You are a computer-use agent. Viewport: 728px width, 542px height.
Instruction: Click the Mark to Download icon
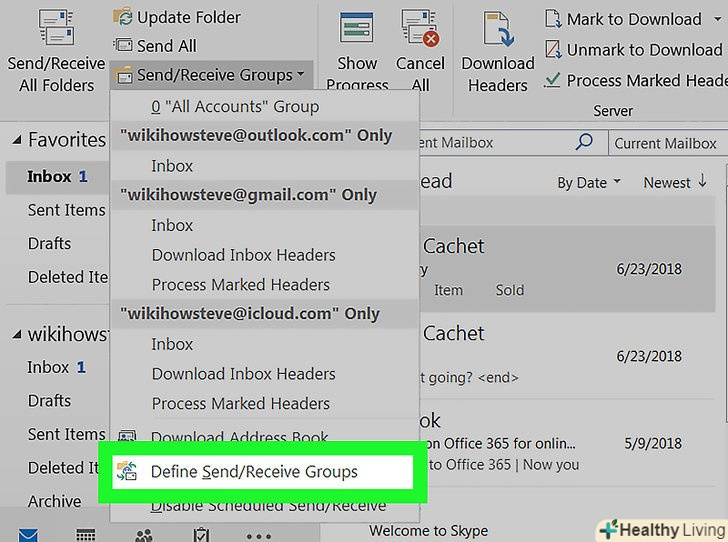coord(553,19)
